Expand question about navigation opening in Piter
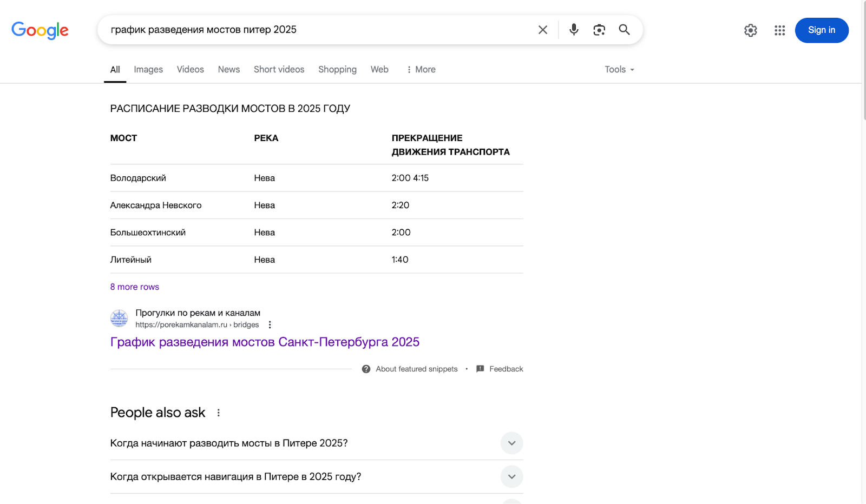This screenshot has height=504, width=866. (511, 476)
